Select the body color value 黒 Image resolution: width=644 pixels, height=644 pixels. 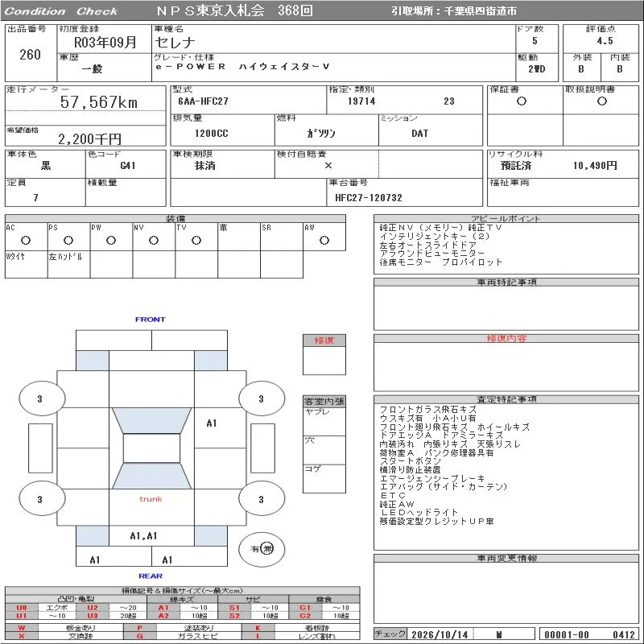click(46, 166)
